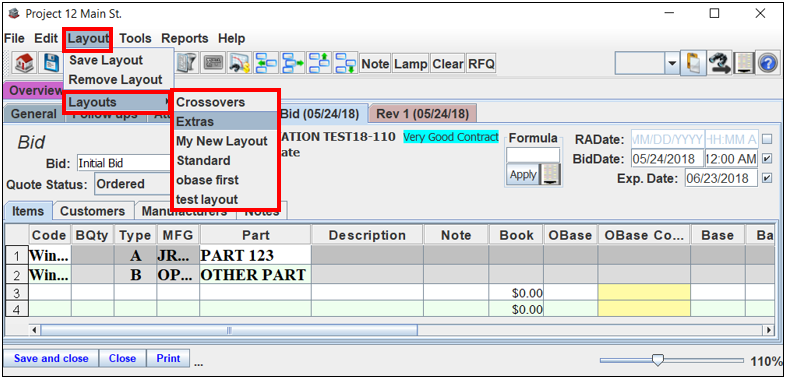Screen dimensions: 787x381
Task: Click the OTHER PART cell in row 2
Action: [x=255, y=275]
